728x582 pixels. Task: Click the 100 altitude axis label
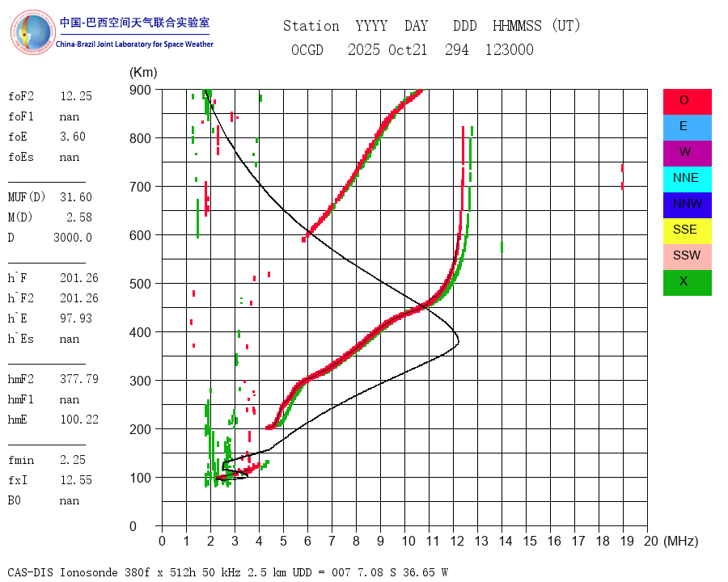[x=140, y=478]
